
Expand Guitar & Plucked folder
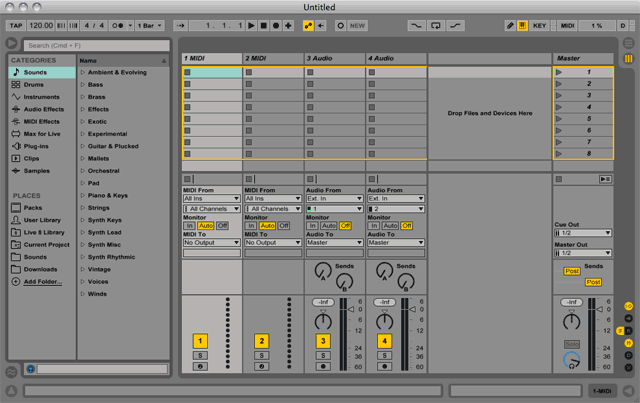point(82,146)
